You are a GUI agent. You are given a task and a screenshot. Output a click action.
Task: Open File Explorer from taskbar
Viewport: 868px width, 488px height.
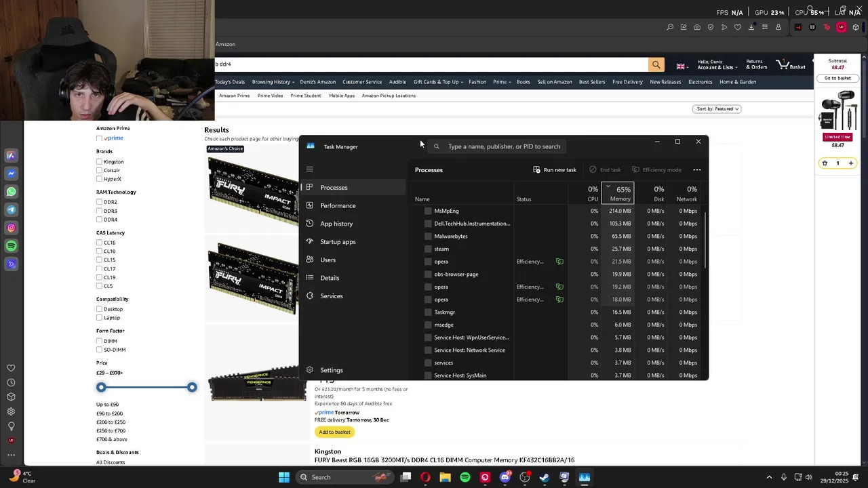pyautogui.click(x=445, y=477)
